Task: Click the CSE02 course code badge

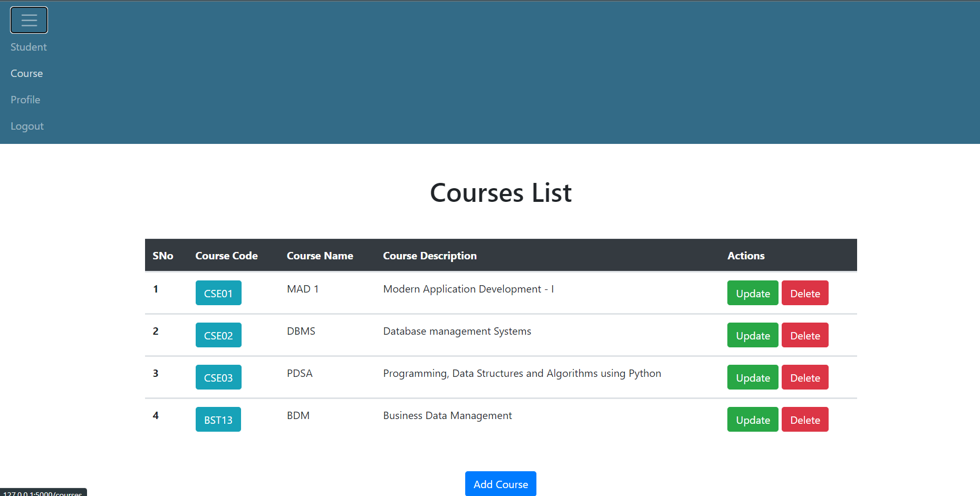Action: tap(218, 335)
